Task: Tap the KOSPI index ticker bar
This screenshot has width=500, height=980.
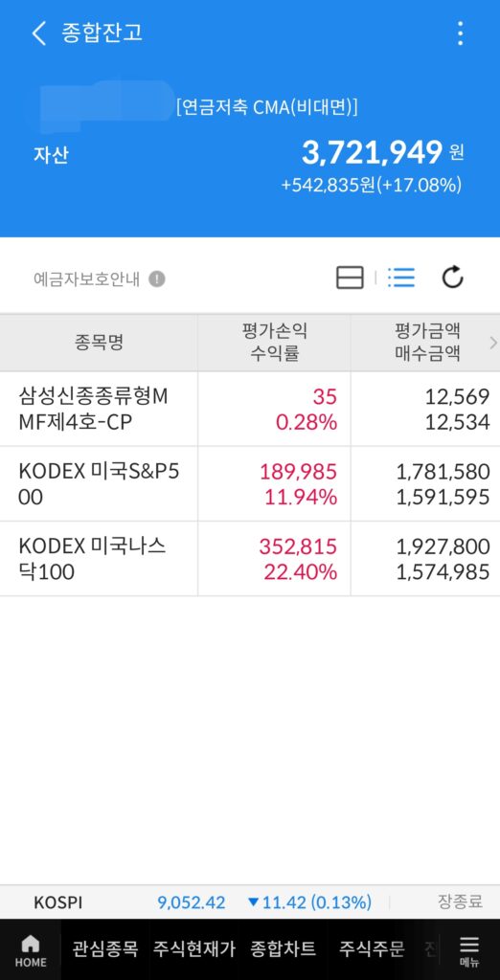Action: coord(250,902)
